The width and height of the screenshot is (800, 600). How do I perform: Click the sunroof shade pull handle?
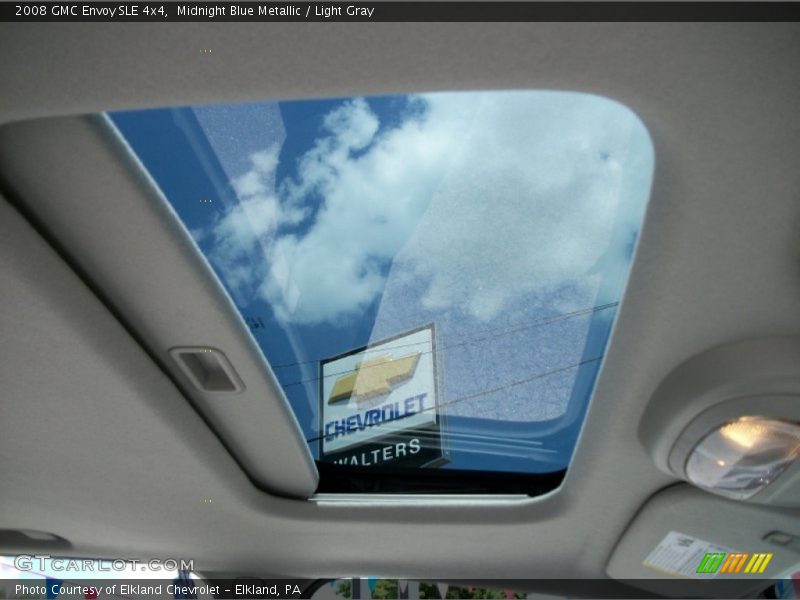207,370
